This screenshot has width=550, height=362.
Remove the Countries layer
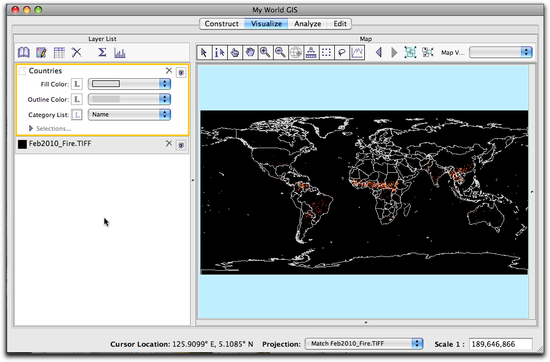pyautogui.click(x=169, y=71)
